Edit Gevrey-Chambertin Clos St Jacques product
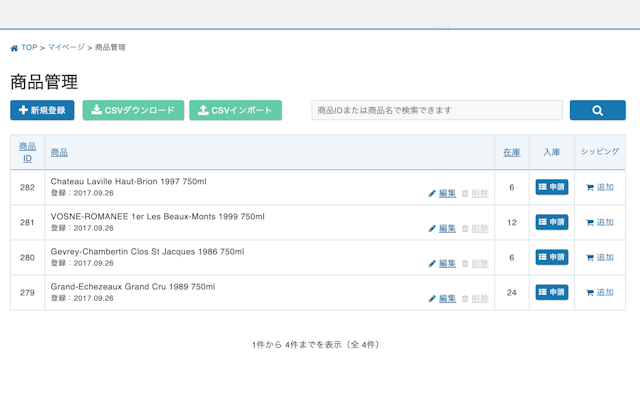This screenshot has width=640, height=400. [442, 263]
